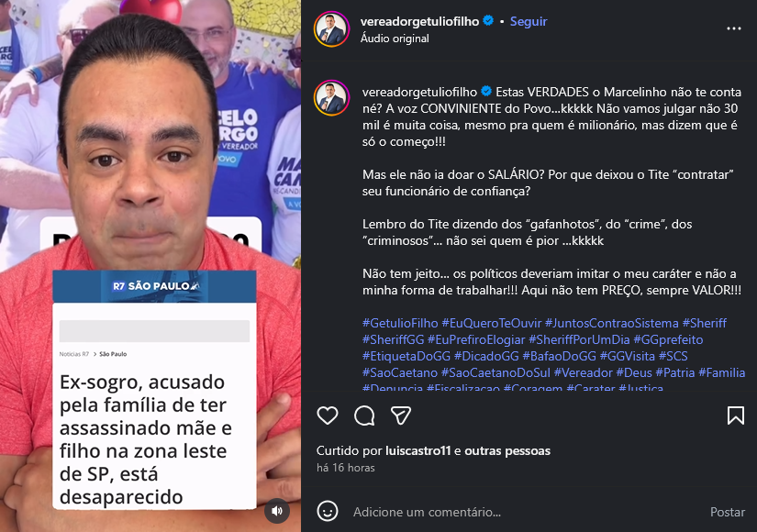Screen dimensions: 757x532
Task: Like the post with the heart icon
Action: [328, 416]
